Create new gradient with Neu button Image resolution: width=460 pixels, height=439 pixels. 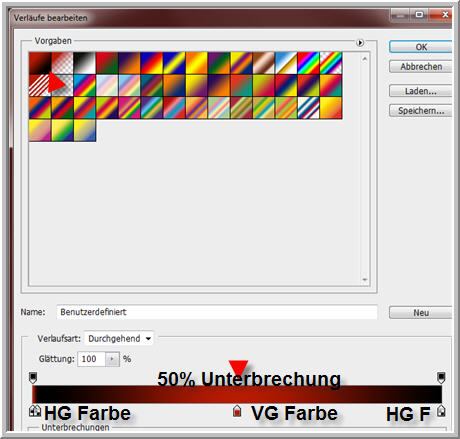(x=421, y=313)
